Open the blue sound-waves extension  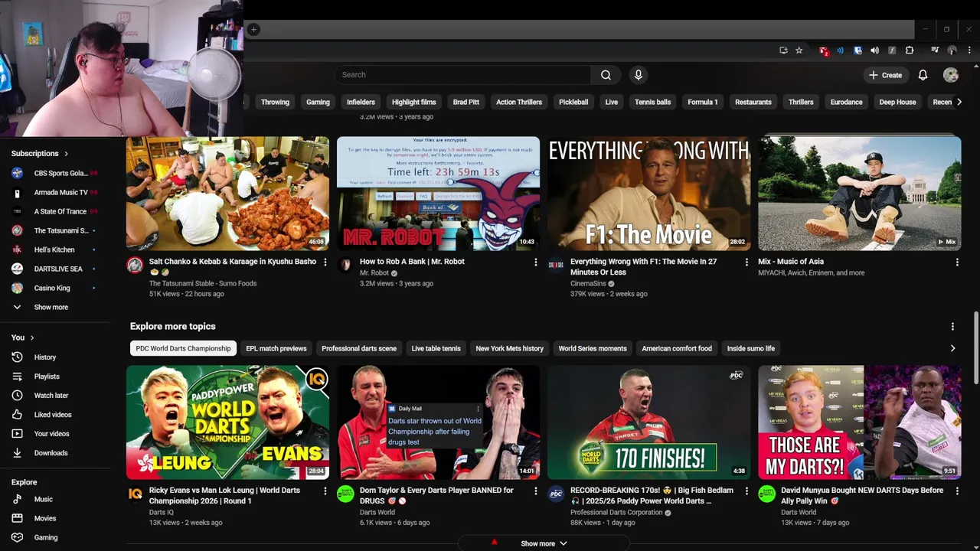click(x=840, y=51)
